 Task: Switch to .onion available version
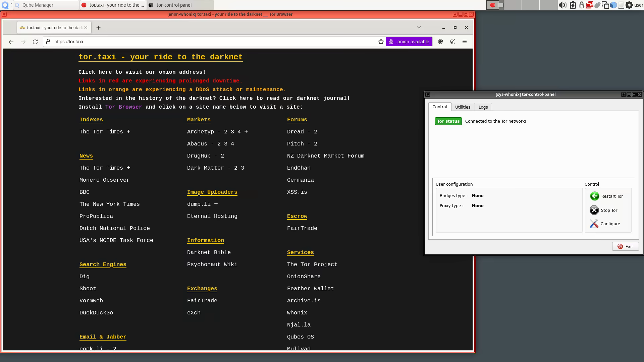(x=409, y=42)
